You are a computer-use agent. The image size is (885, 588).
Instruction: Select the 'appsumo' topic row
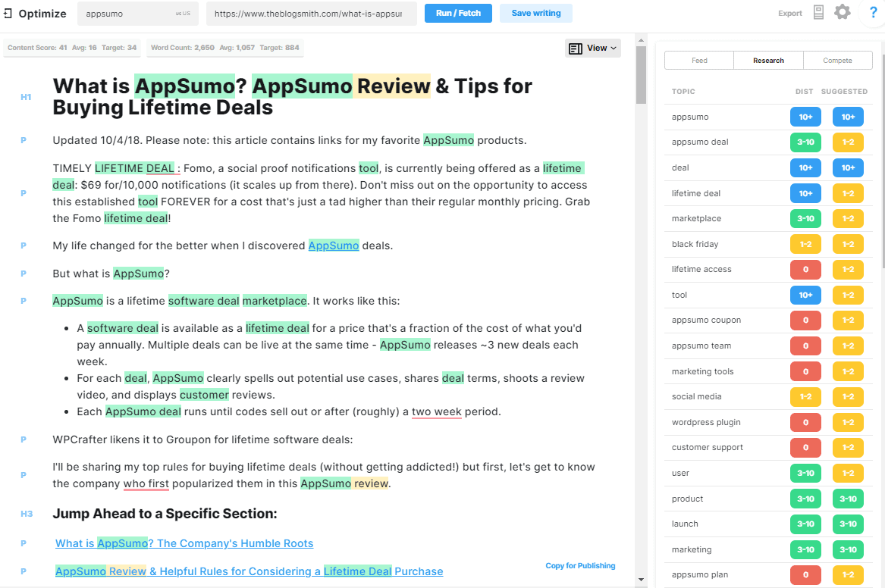(768, 117)
